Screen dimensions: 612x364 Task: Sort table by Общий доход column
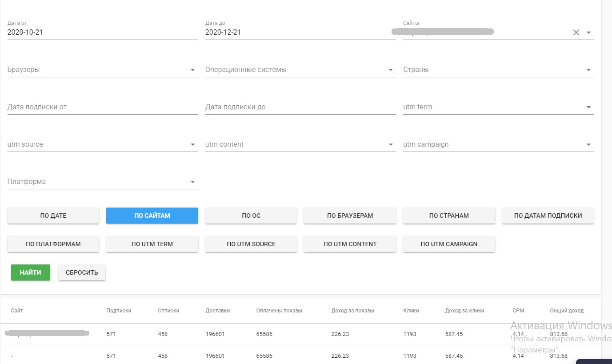[567, 311]
